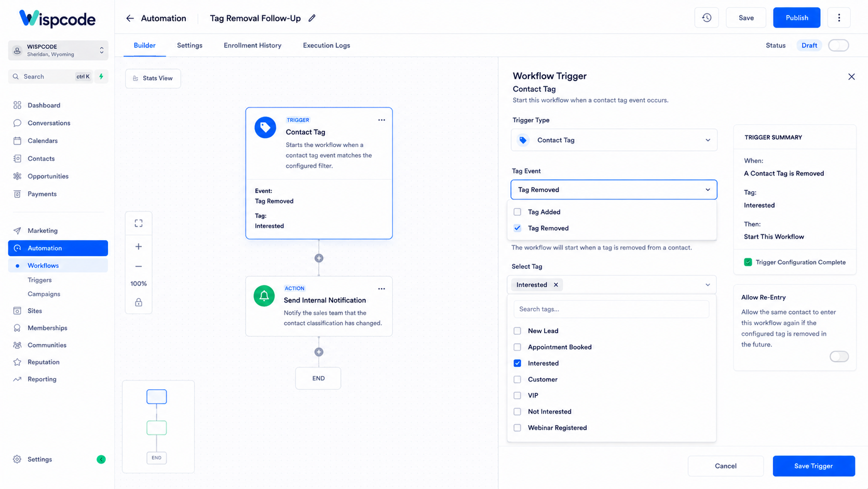Open Enrollment History tab
Screen dimensions: 868x489
click(x=252, y=46)
